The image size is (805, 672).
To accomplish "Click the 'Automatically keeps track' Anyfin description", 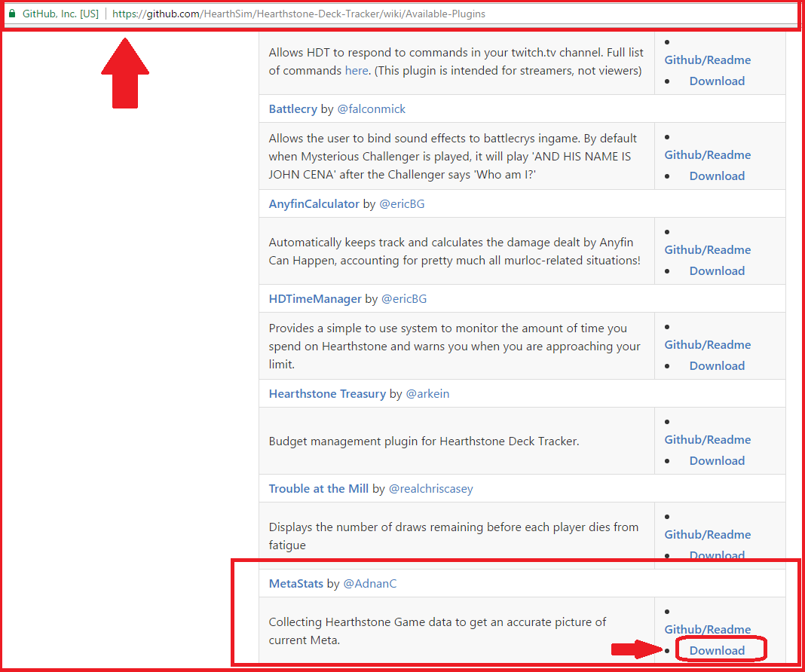I will click(455, 252).
